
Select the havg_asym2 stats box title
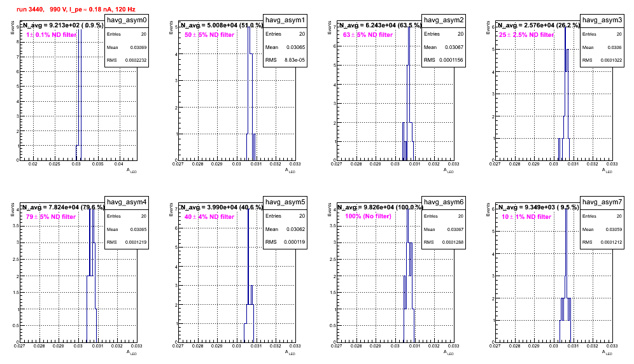tap(444, 20)
